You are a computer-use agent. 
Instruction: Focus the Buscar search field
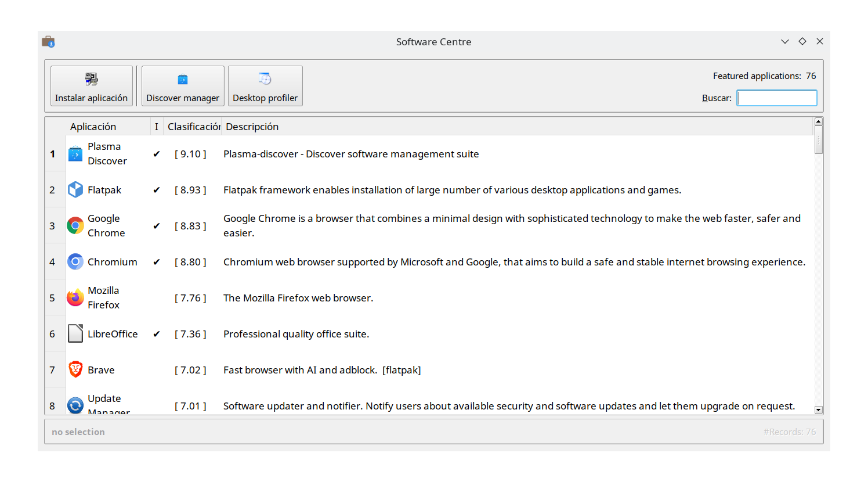777,98
